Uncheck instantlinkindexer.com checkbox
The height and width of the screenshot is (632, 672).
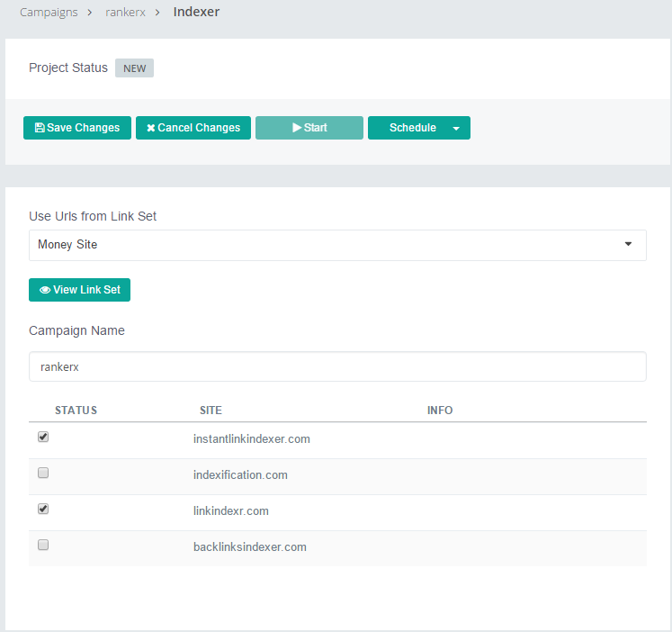click(43, 437)
